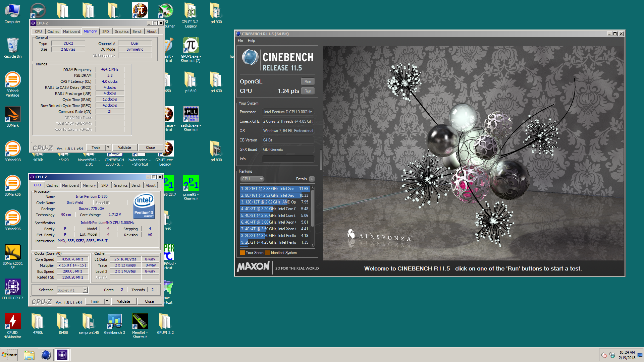
Task: Select ranking row 3. 12C/12T AMD Opteron
Action: point(275,202)
